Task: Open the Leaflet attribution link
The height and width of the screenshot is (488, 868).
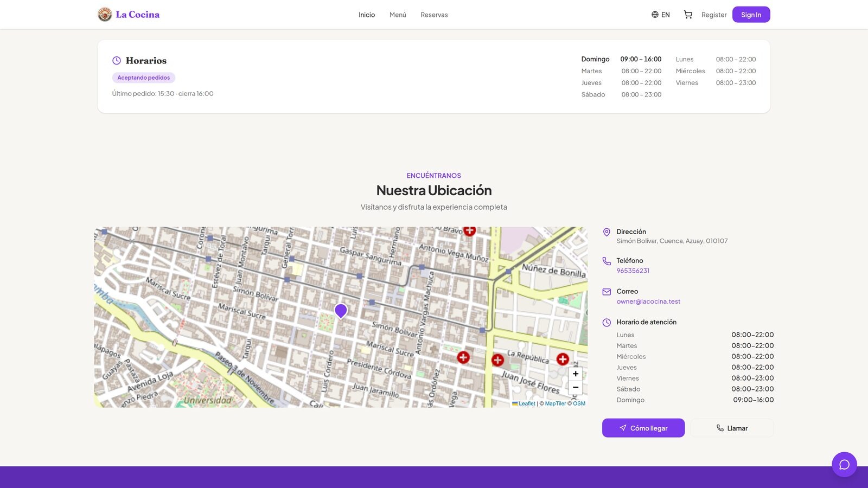Action: tap(524, 403)
